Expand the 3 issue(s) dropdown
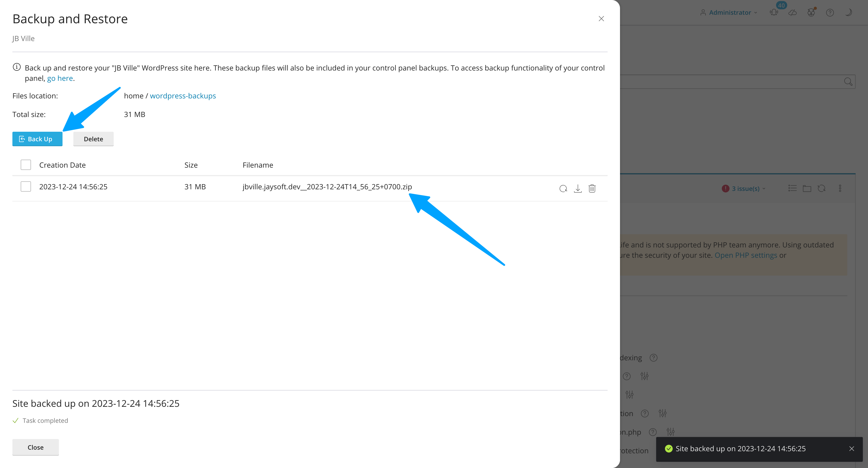 745,189
